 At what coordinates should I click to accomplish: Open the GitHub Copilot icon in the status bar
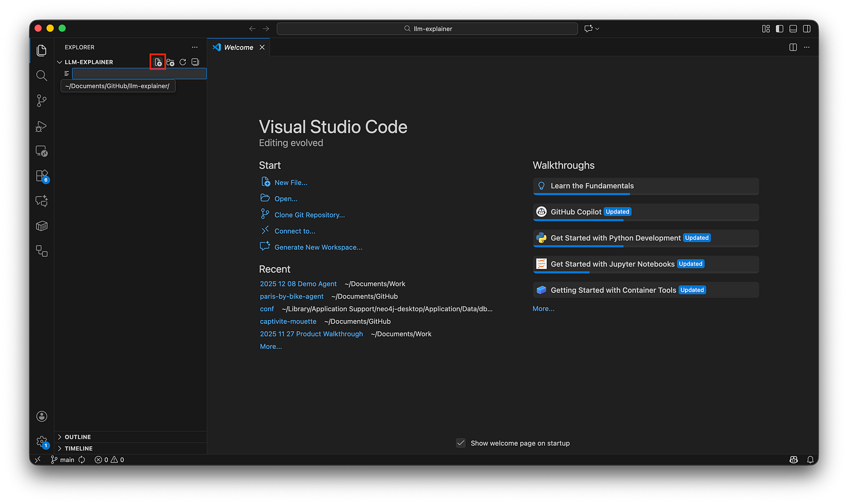point(793,459)
